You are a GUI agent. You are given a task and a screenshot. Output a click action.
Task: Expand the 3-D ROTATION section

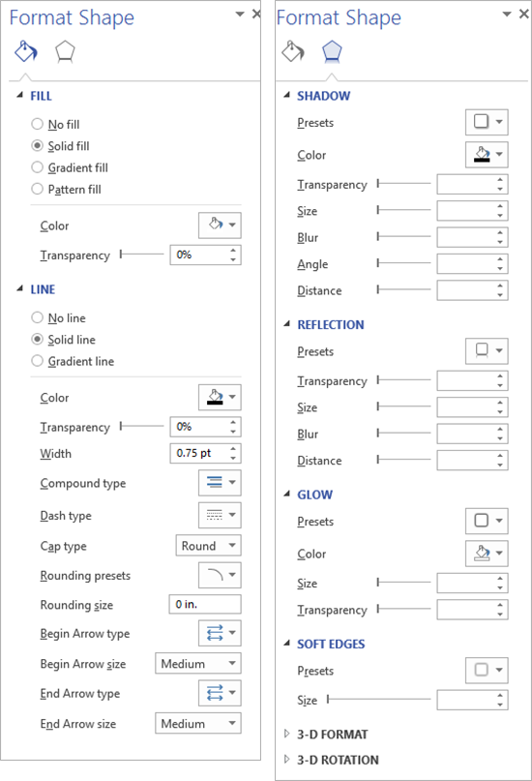coord(286,759)
